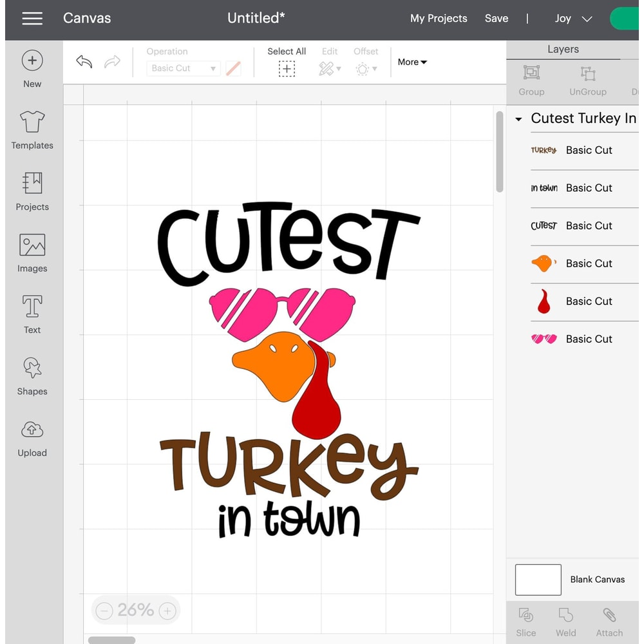Viewport: 644px width, 644px height.
Task: Open the Basic Cut operation dropdown
Action: tap(183, 68)
